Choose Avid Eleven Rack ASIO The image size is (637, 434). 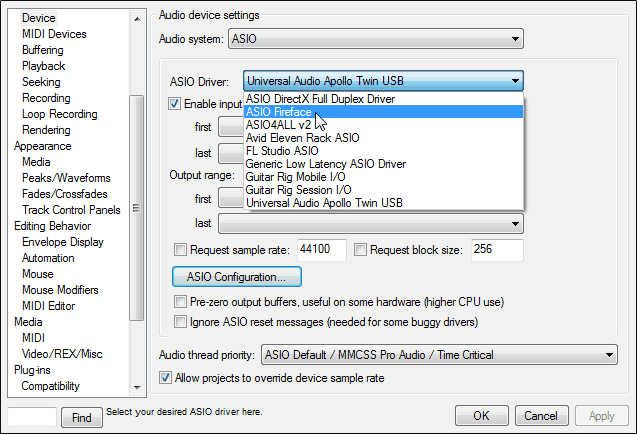(384, 138)
